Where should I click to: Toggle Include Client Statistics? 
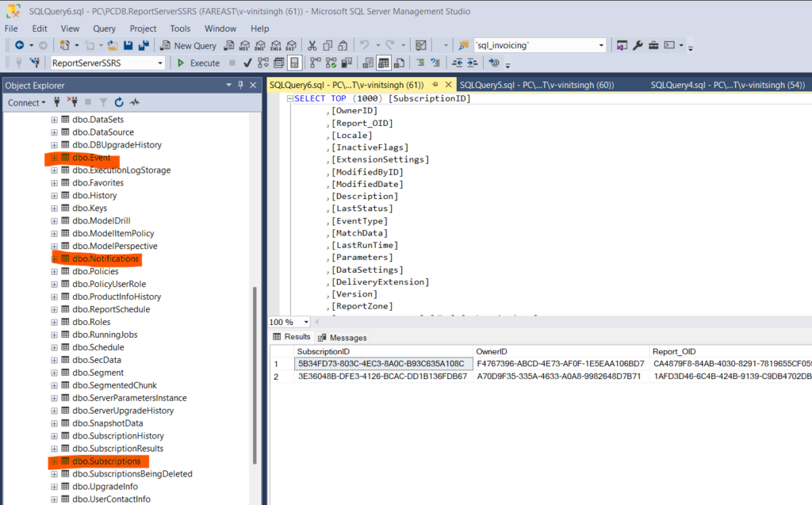[347, 63]
